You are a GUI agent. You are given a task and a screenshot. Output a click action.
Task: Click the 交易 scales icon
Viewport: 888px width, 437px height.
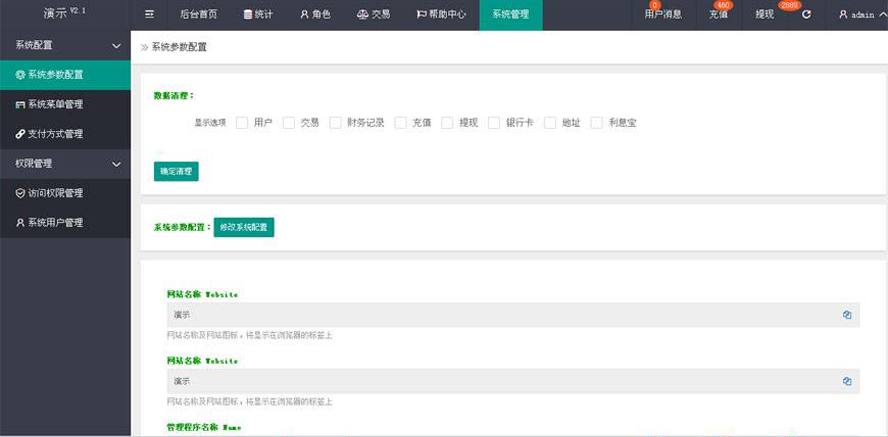(362, 15)
